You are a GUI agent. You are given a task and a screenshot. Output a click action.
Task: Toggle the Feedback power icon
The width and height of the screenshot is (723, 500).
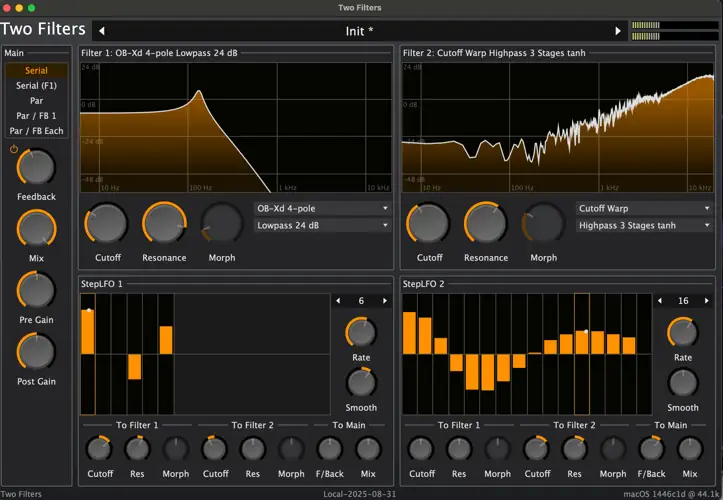tap(14, 149)
